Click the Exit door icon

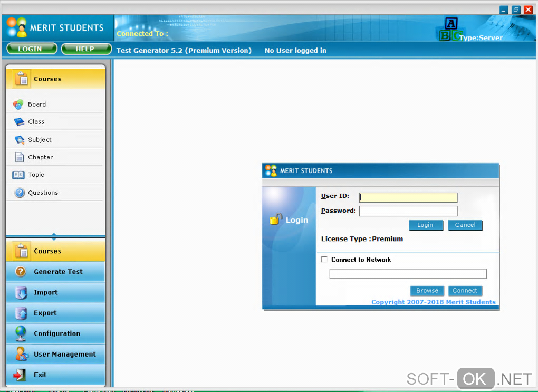click(20, 375)
